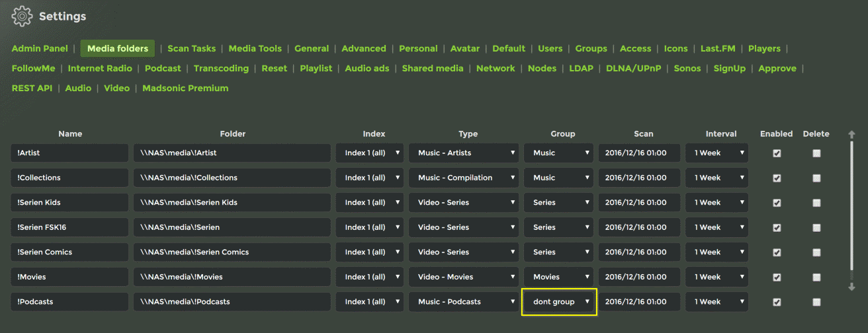Open the Madsonic Premium link
868x333 pixels.
185,88
